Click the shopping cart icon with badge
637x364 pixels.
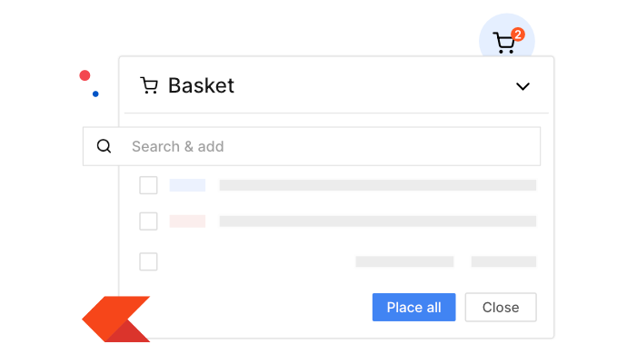click(x=503, y=43)
